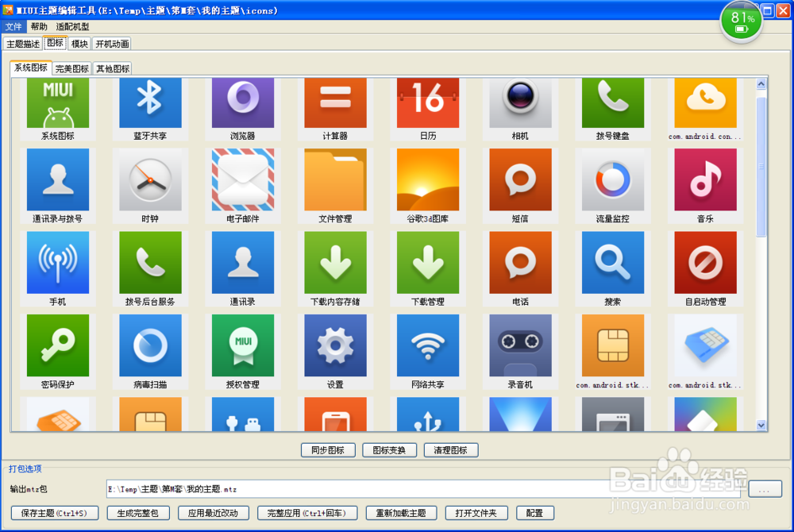Select the 网络共享 wifi icon
This screenshot has width=794, height=532.
click(428, 345)
